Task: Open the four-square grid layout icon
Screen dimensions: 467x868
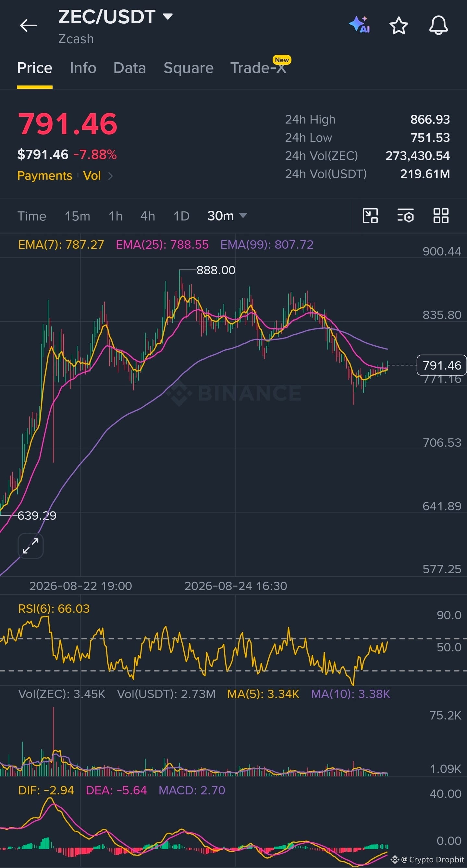Action: coord(441,216)
